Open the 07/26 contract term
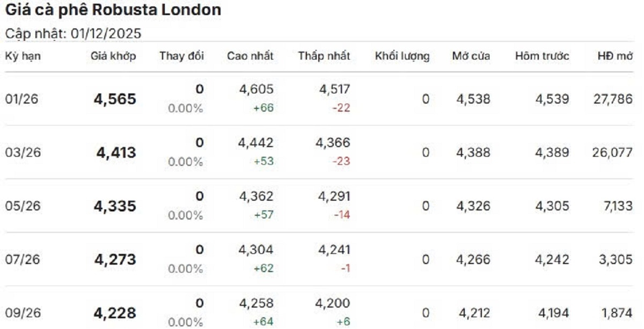This screenshot has height=329, width=644. pos(22,260)
